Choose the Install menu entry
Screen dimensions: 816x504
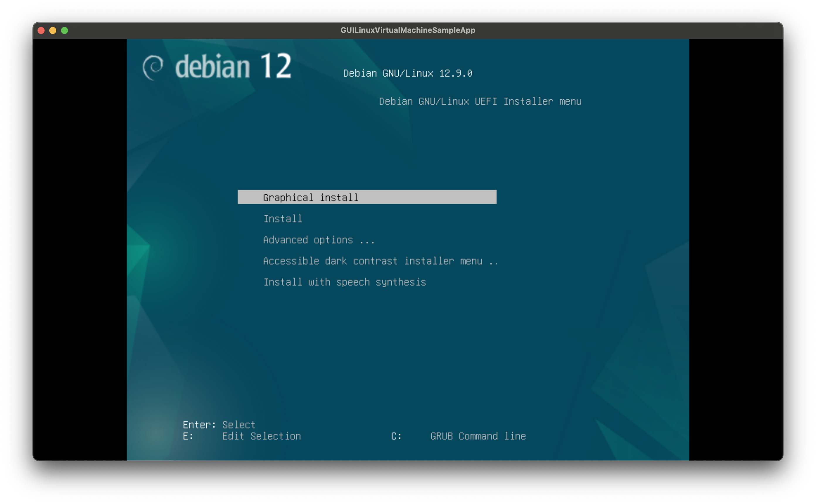283,219
